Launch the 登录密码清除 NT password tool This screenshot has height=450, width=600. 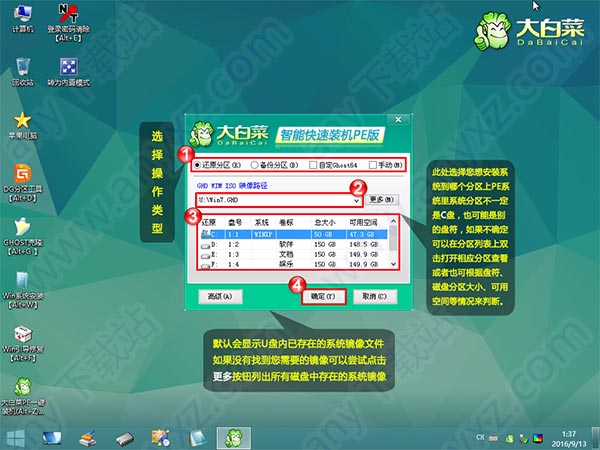coord(68,22)
